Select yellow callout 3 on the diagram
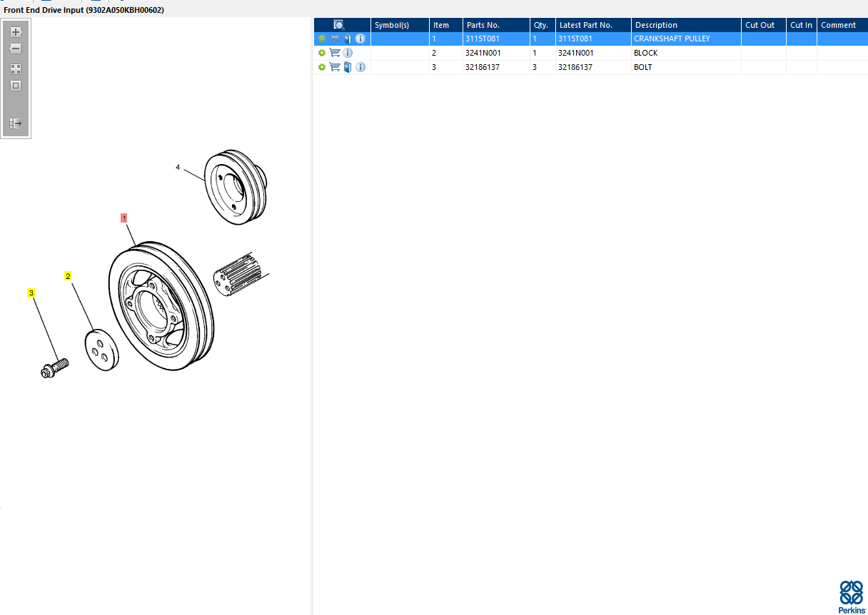Image resolution: width=868 pixels, height=615 pixels. (x=31, y=293)
